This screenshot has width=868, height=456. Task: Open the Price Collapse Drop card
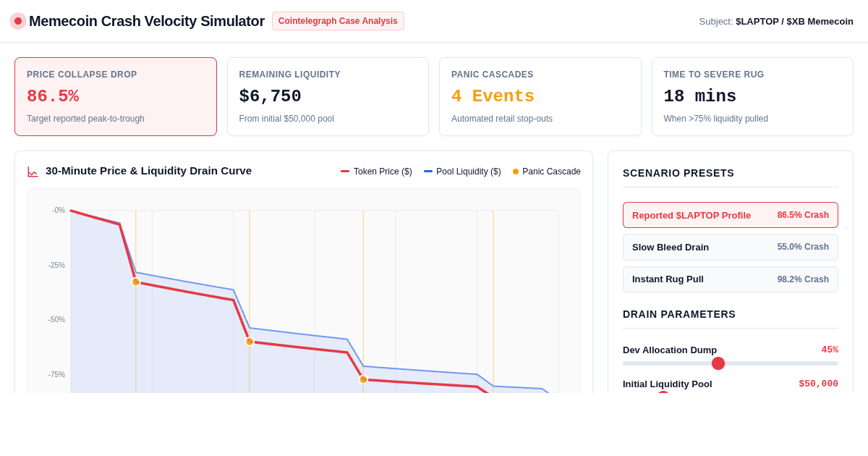(116, 97)
